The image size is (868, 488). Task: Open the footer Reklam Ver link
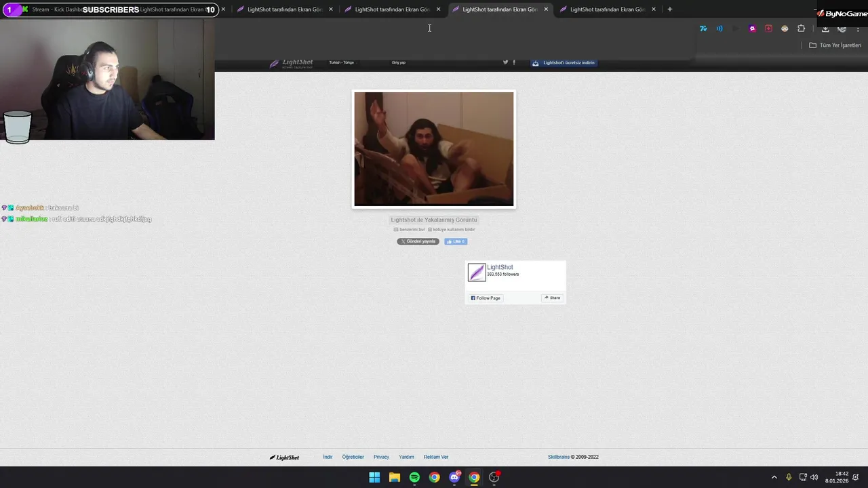click(x=436, y=457)
